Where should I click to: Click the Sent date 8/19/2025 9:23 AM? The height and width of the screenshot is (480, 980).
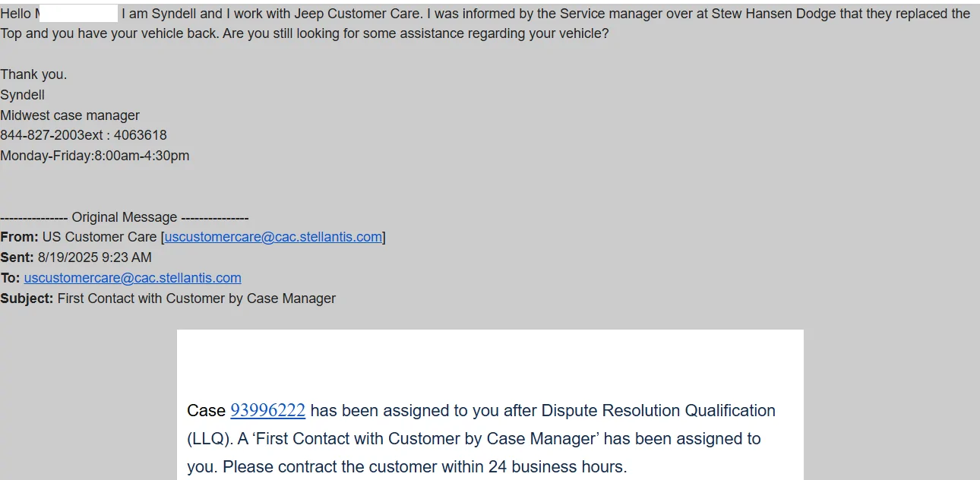(95, 257)
